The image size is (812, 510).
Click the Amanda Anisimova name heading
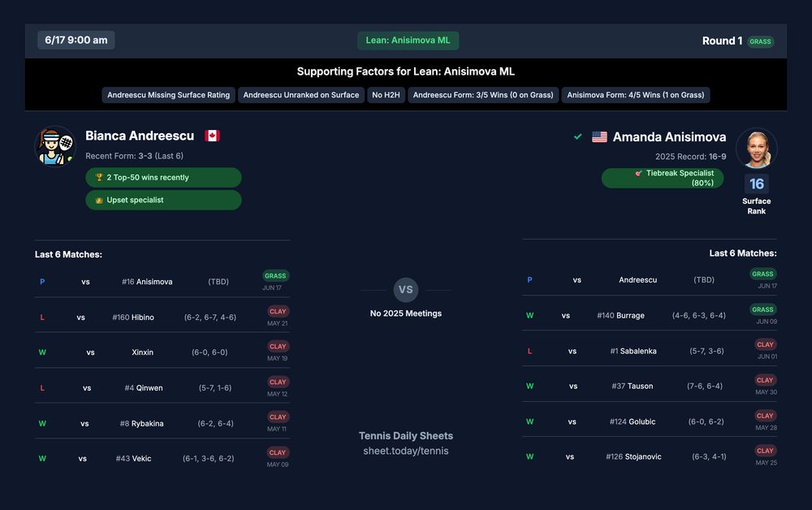click(x=669, y=136)
